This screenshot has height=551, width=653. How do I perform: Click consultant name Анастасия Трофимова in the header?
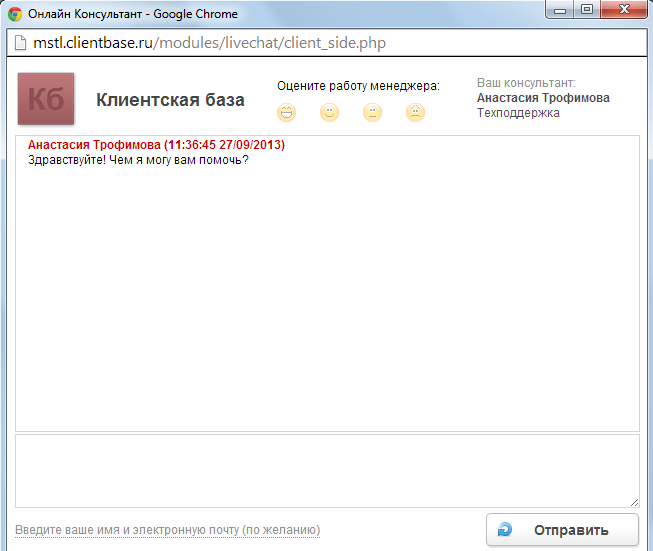[543, 98]
